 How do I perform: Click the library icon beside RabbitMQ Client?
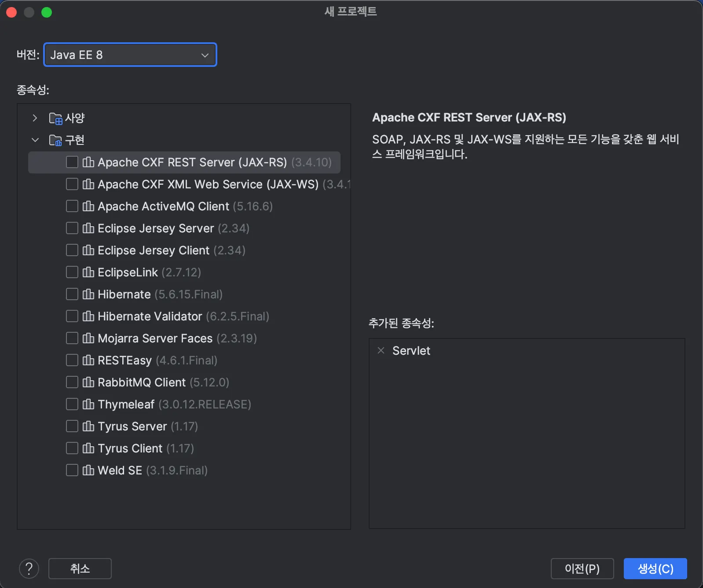(88, 382)
